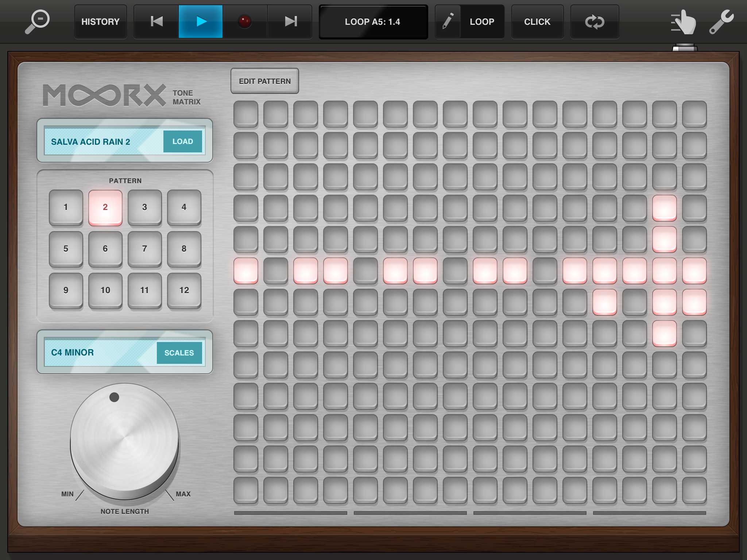Image resolution: width=747 pixels, height=560 pixels.
Task: Toggle the loop cycle arrows icon
Action: 595,22
